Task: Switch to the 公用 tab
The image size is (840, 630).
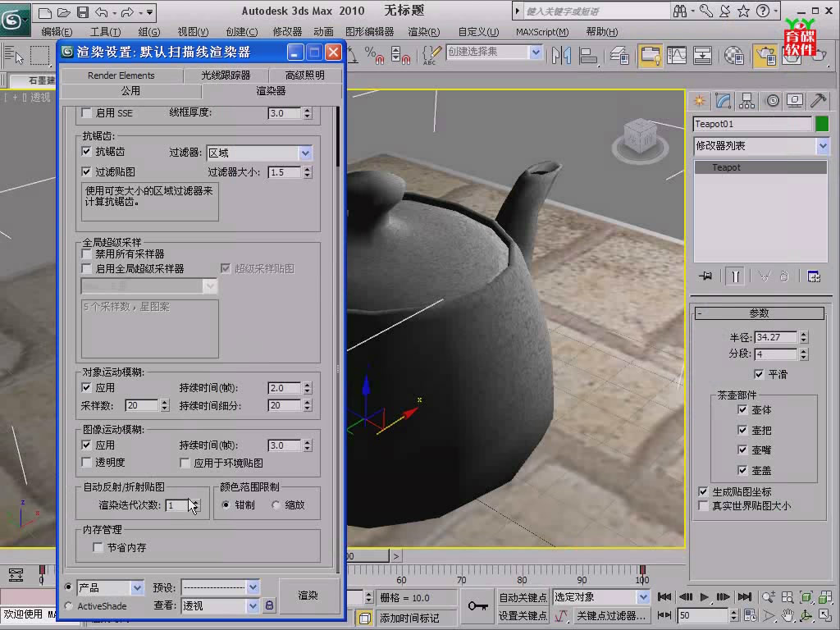Action: [130, 91]
